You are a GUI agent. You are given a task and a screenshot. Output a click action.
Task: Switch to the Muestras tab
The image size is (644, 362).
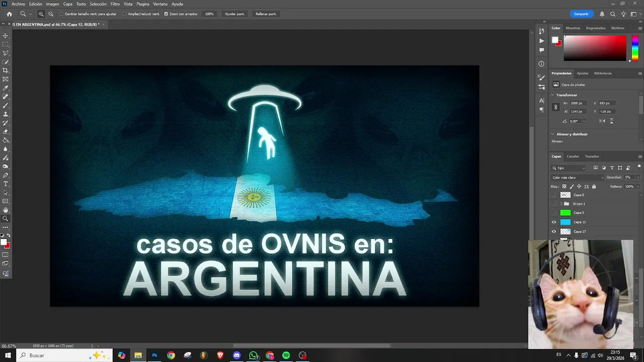573,28
